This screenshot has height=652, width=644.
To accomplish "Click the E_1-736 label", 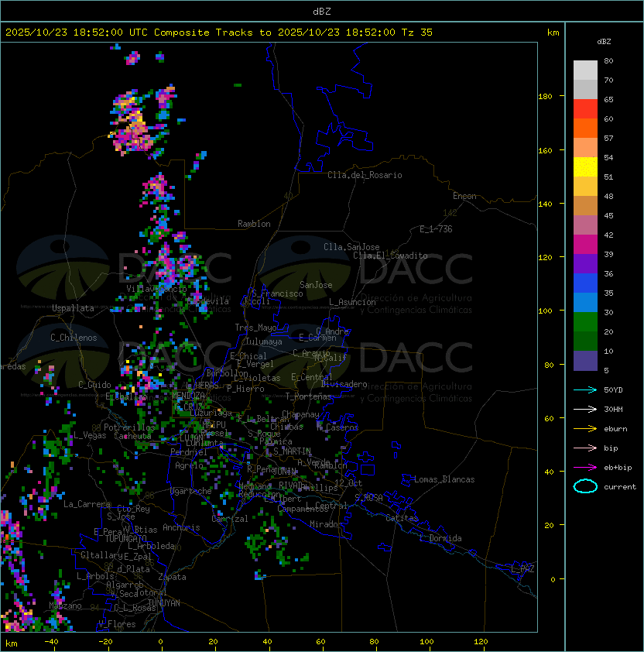I will 436,229.
